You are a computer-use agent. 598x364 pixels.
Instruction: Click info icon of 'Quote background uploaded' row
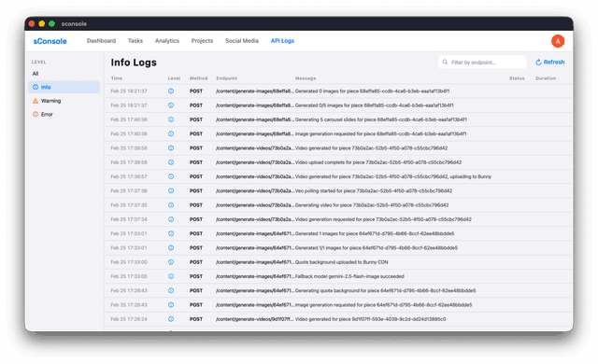171,262
